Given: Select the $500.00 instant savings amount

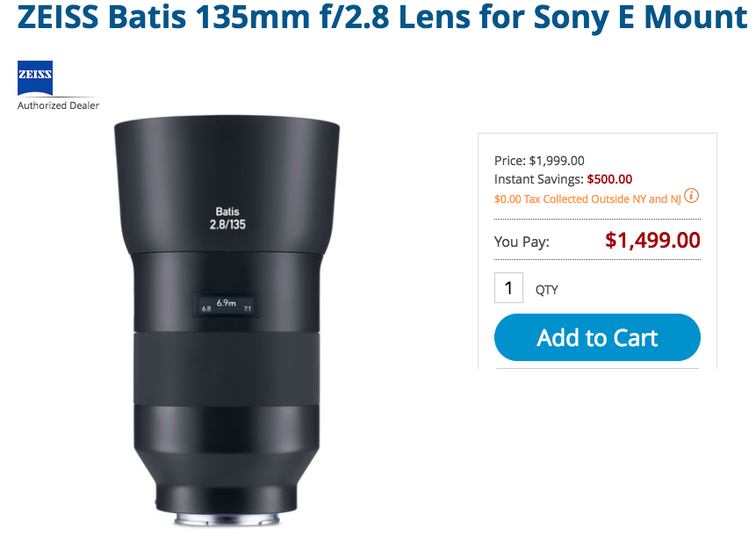Looking at the screenshot, I should point(609,179).
